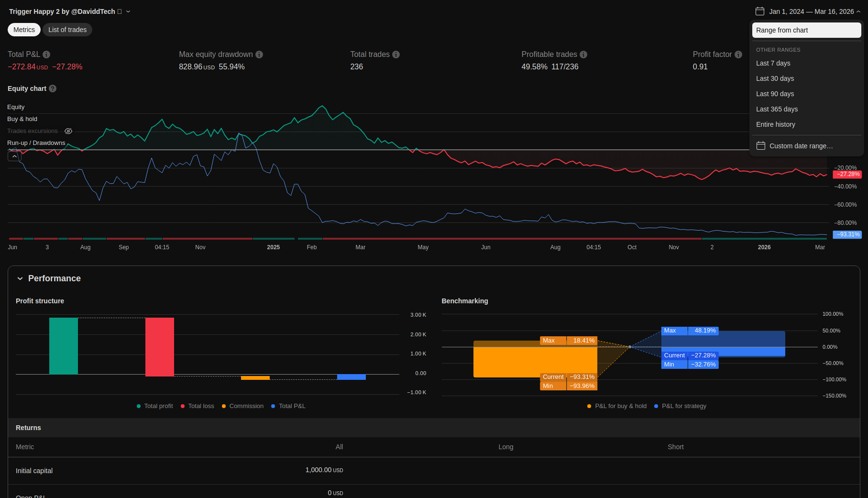Select Last 30 days range
Screen dimensions: 868x498
pyautogui.click(x=775, y=78)
